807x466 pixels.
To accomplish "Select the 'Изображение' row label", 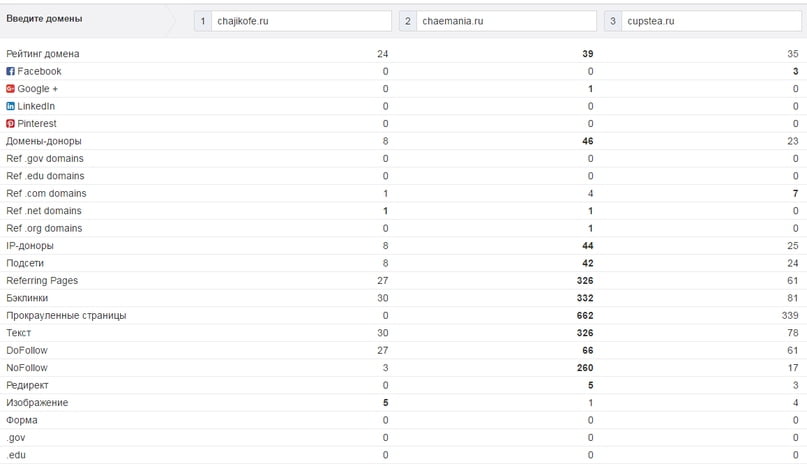I will point(37,403).
